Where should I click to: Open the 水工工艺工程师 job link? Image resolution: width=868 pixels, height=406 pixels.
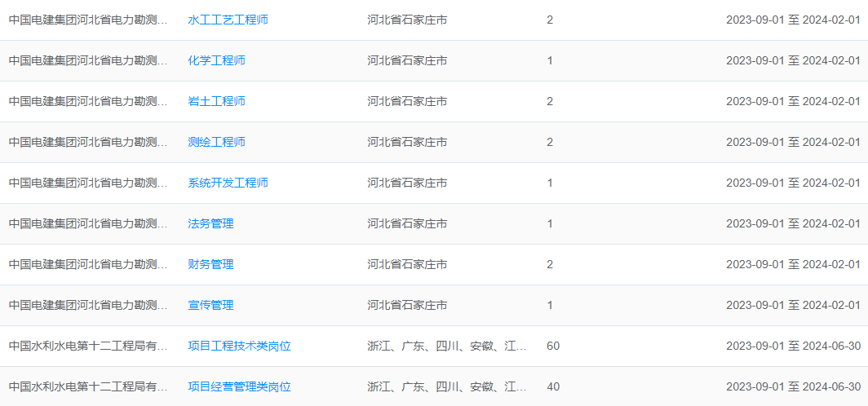coord(228,20)
